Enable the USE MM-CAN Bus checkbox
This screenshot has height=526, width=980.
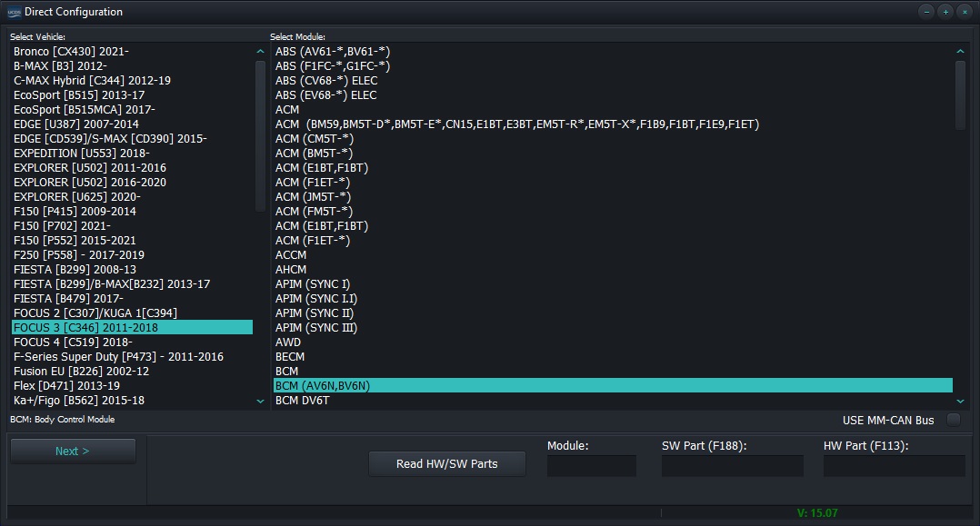(953, 420)
